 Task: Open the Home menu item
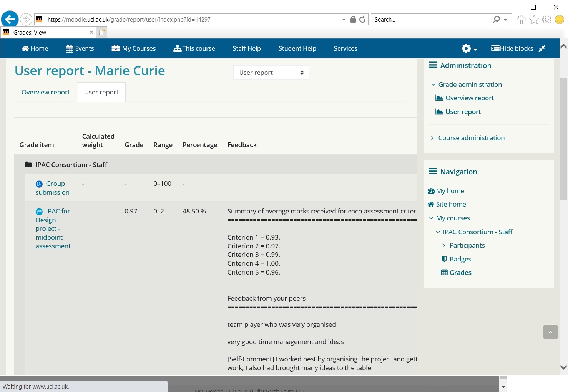coord(35,48)
